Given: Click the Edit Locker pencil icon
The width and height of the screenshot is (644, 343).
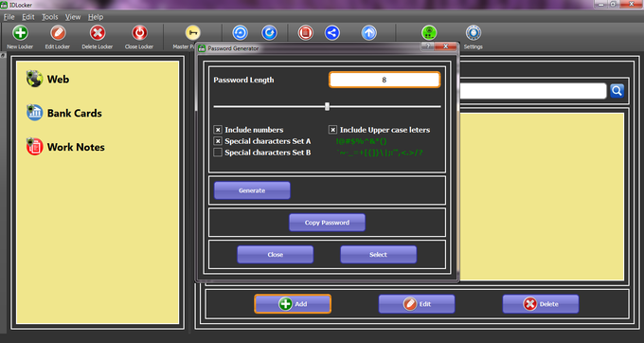Looking at the screenshot, I should [x=58, y=33].
